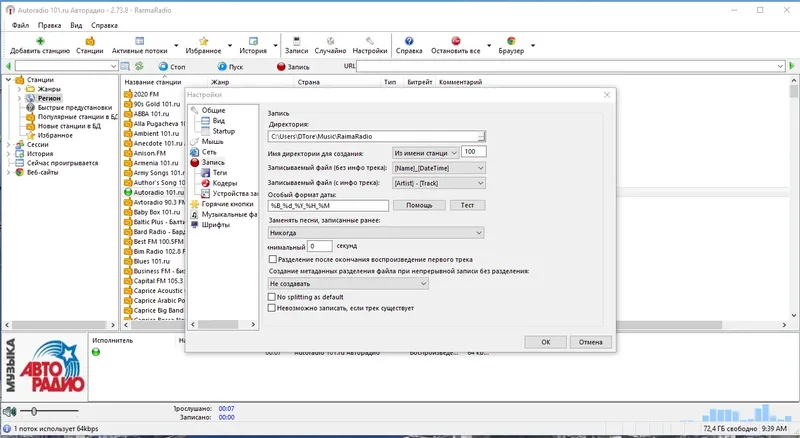Select Мышь in settings tree

(212, 141)
